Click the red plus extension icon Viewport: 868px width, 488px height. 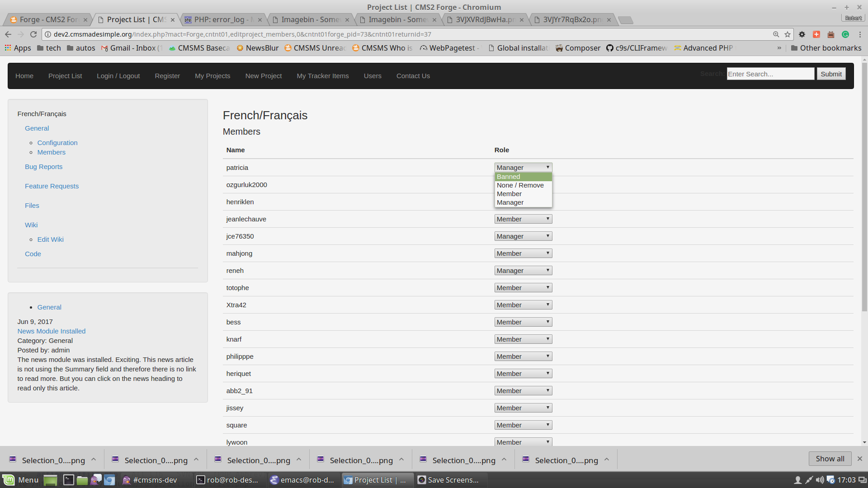pos(816,34)
